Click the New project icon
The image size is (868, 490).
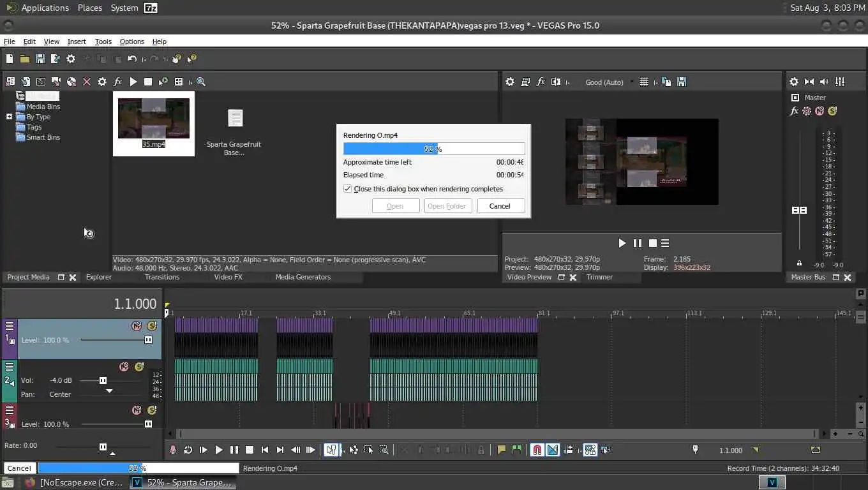10,59
